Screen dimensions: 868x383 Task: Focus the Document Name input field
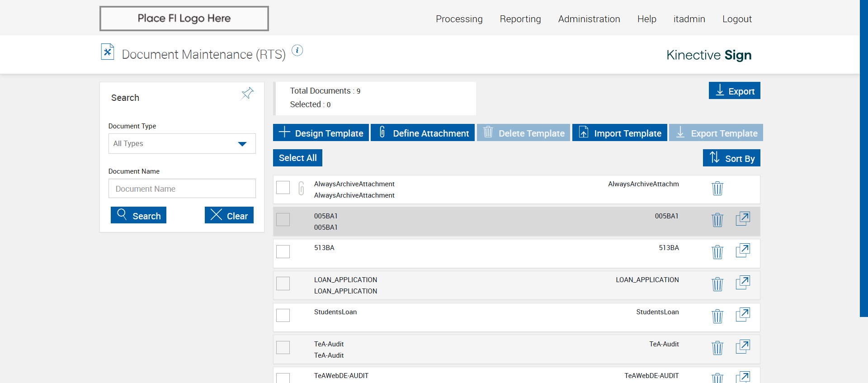click(x=182, y=189)
